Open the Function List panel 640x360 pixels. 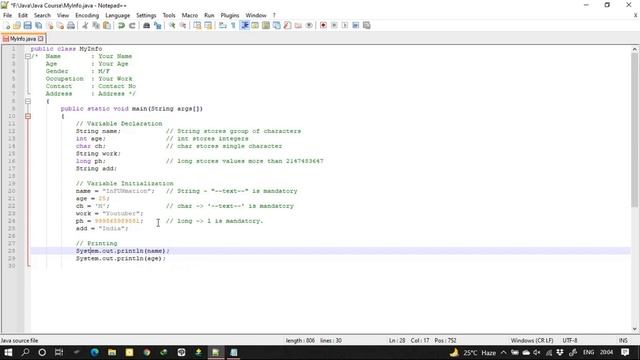tap(287, 25)
